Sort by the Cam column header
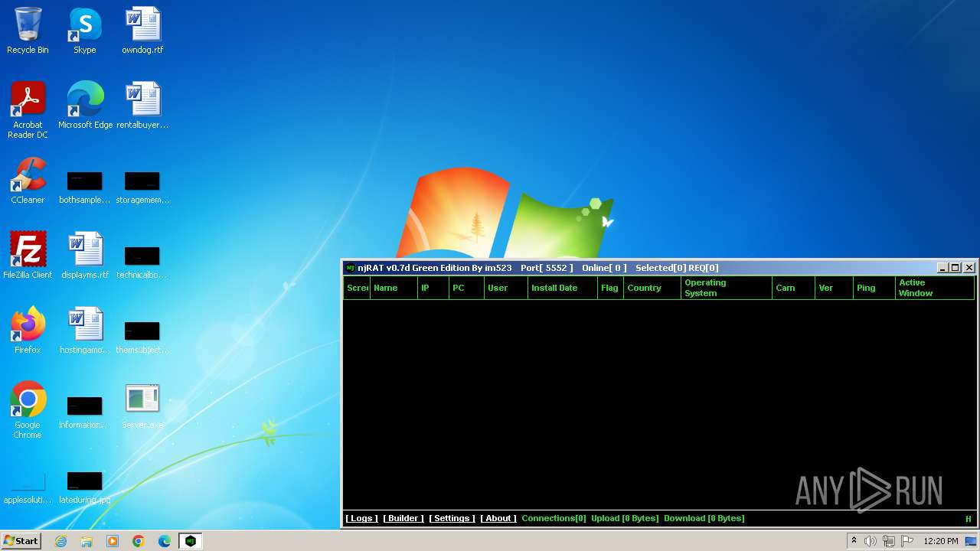This screenshot has width=980, height=551. click(x=793, y=288)
